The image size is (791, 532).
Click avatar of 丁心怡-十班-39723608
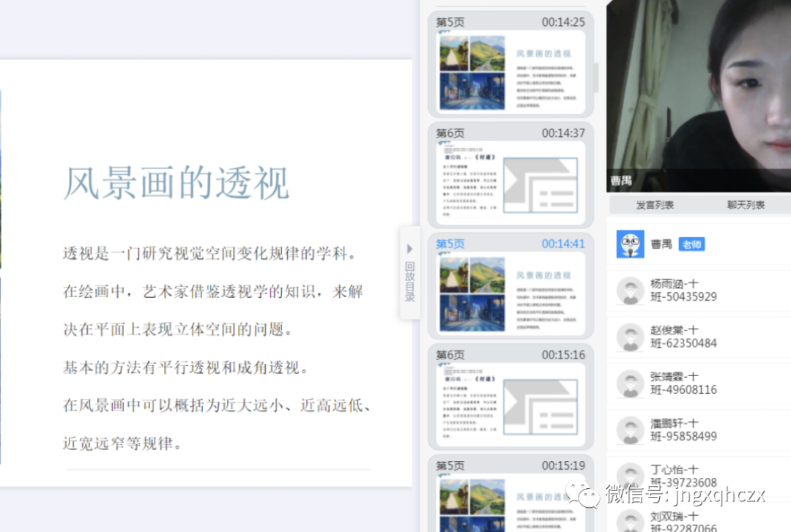[630, 476]
